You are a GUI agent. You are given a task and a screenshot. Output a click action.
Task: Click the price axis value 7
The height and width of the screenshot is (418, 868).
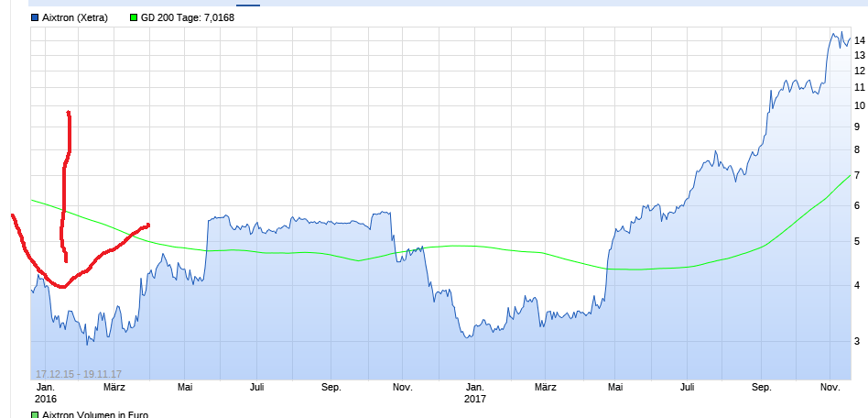click(858, 176)
